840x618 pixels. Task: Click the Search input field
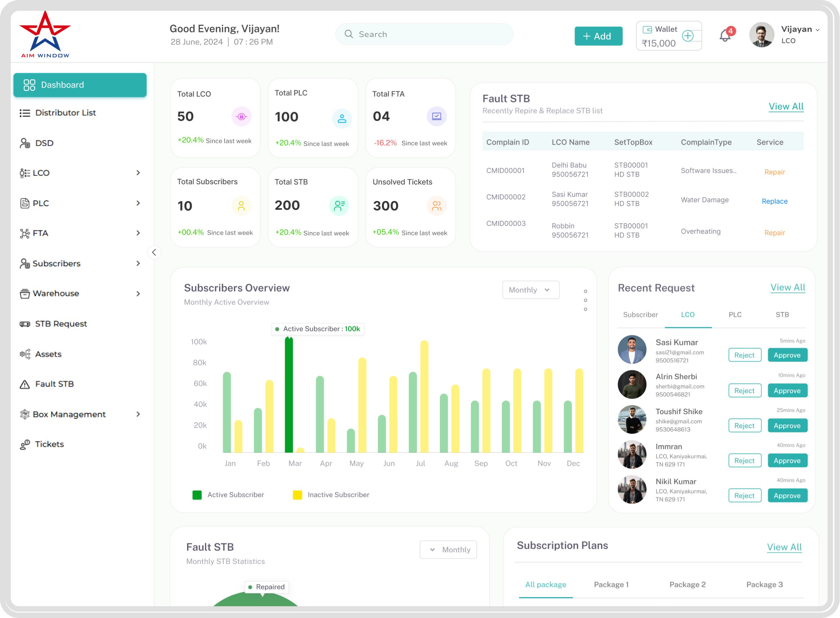(424, 34)
